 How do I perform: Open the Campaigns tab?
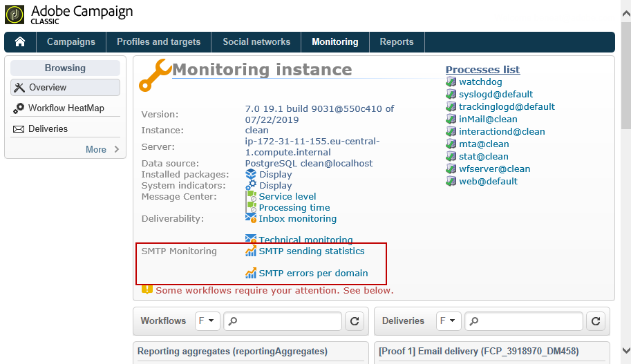click(70, 42)
